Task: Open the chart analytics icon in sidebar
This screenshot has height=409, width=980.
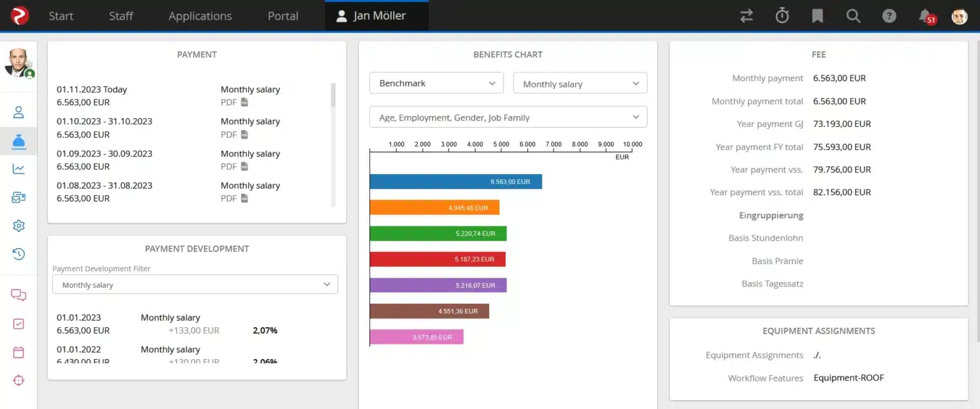Action: coord(19,168)
